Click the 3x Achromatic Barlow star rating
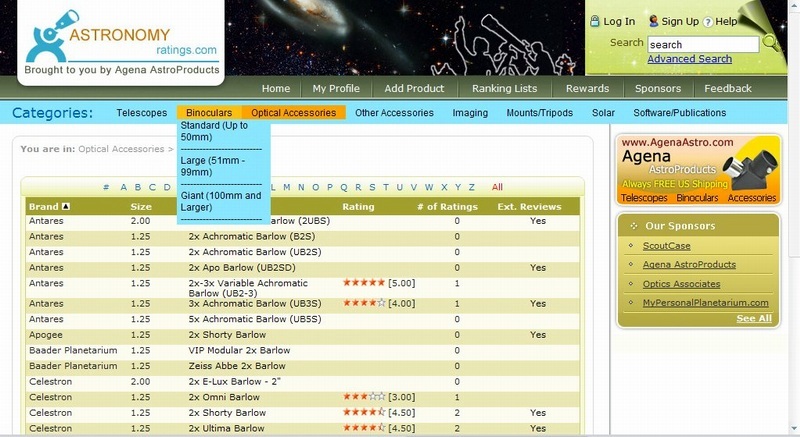This screenshot has width=800, height=437. click(364, 303)
